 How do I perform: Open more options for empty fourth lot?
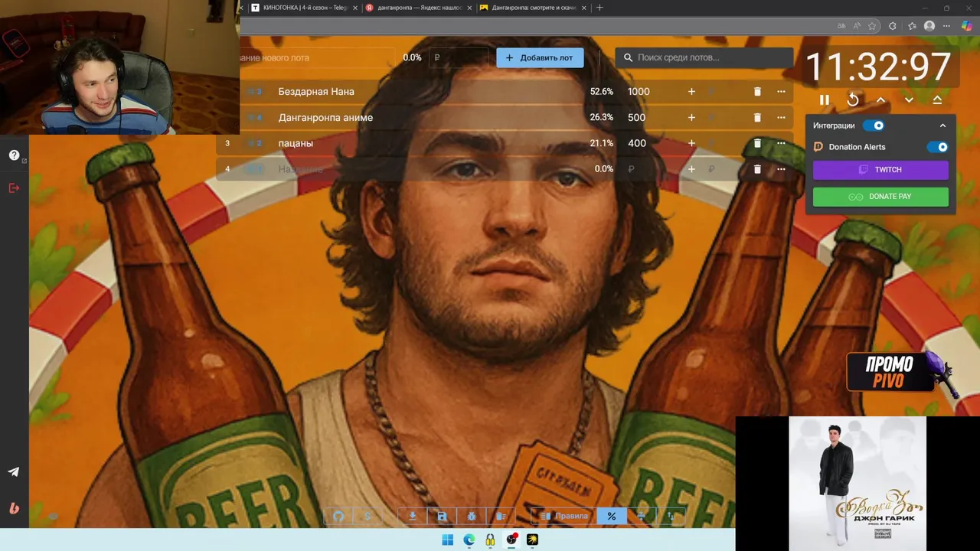(x=781, y=169)
